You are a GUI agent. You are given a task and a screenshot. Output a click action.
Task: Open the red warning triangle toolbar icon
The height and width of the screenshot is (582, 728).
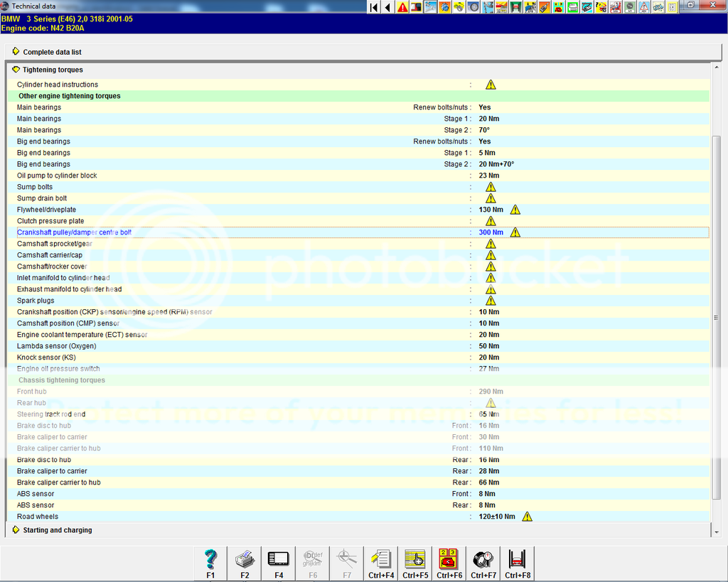pyautogui.click(x=402, y=7)
